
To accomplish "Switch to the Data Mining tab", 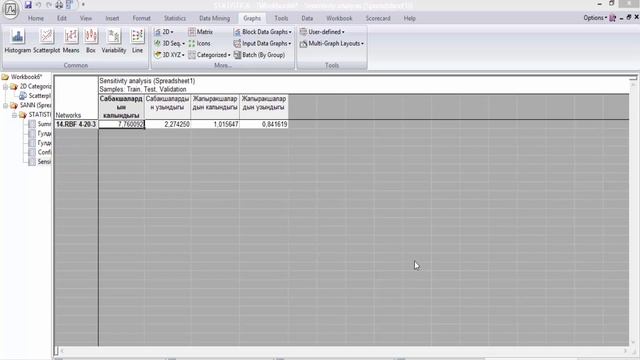I will (x=215, y=18).
